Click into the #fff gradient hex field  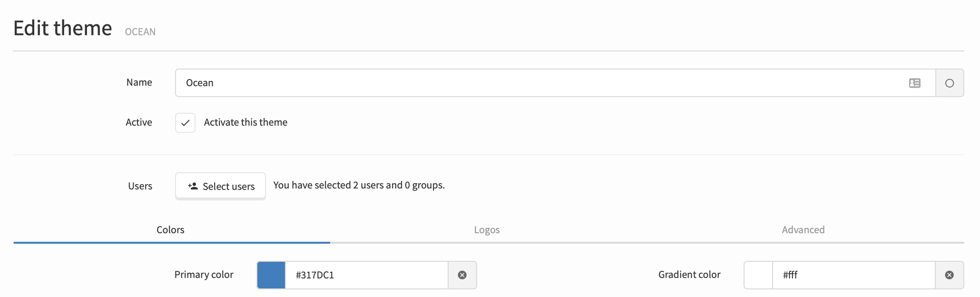(x=854, y=275)
